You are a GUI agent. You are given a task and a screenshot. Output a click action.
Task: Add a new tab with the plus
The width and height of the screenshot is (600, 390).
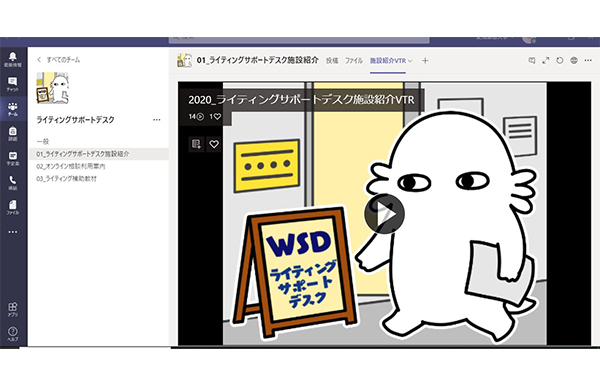pyautogui.click(x=425, y=60)
